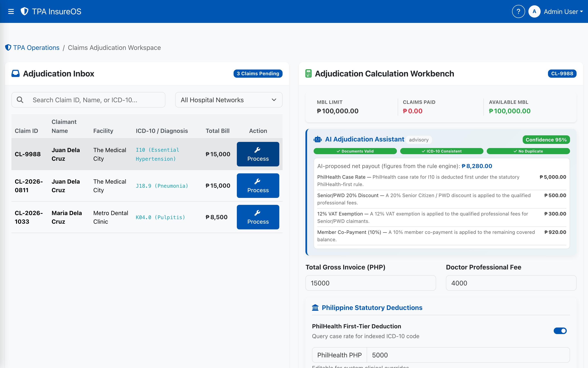Click the 12% VAT Exemption ₱300.00 amount
Viewport: 588px width, 368px height.
pos(555,214)
